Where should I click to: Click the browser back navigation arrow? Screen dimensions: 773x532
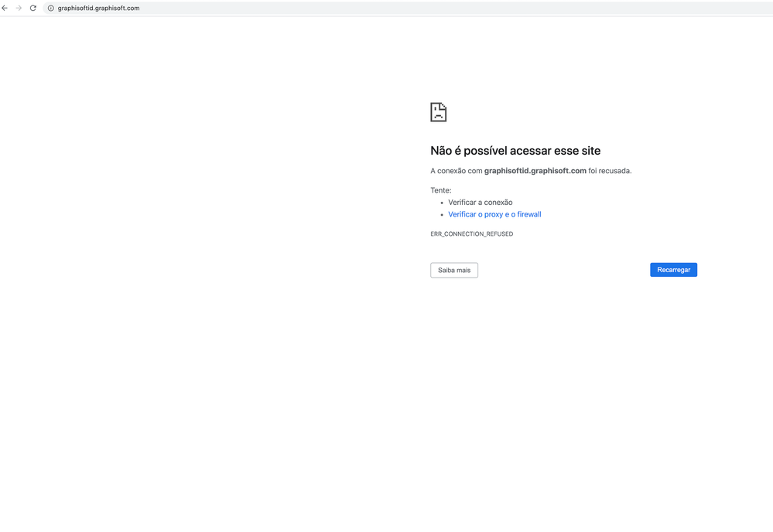click(x=6, y=8)
